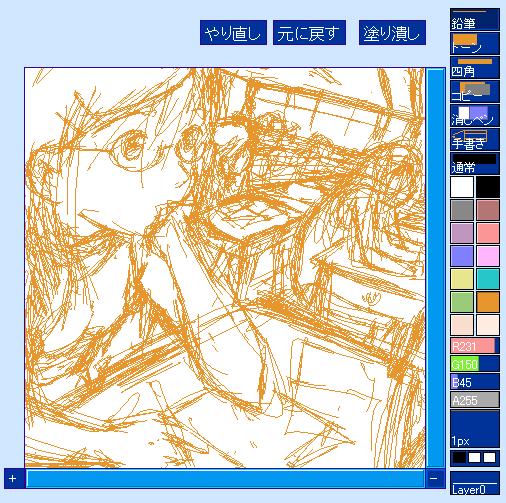Image resolution: width=506 pixels, height=503 pixels.
Task: Pick the mauve purple color swatch
Action: [x=462, y=233]
